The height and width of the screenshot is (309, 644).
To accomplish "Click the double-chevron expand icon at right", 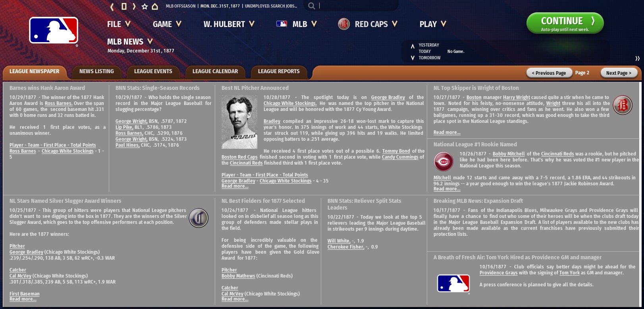I will (637, 58).
